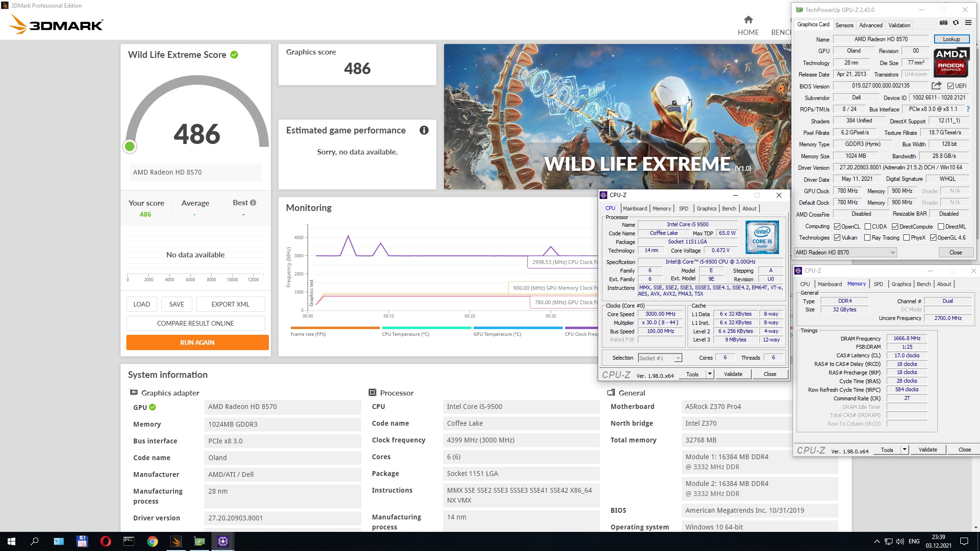
Task: Open the Opera browser from the taskbar
Action: click(106, 541)
